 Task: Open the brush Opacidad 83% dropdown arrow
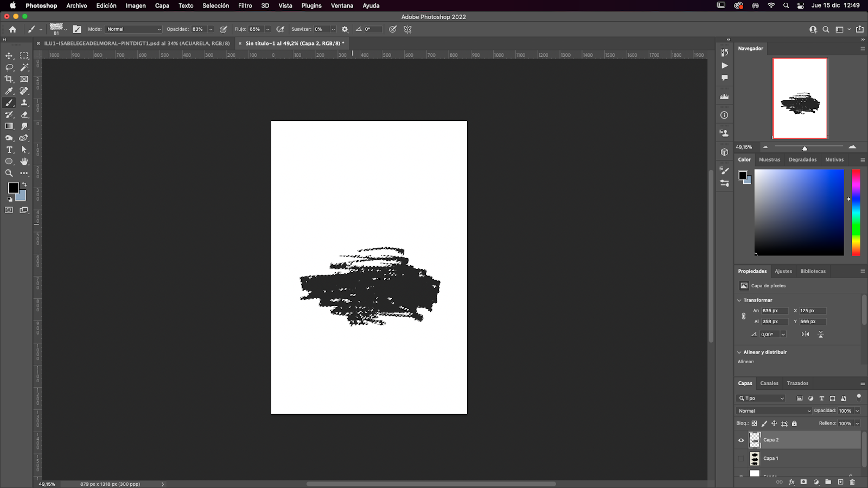(x=210, y=29)
